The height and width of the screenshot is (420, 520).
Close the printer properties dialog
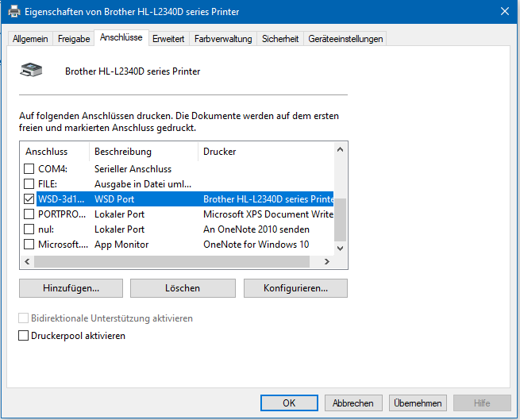(505, 12)
